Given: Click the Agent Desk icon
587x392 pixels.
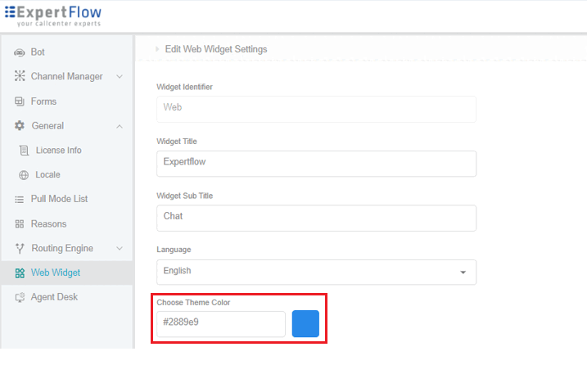Looking at the screenshot, I should (20, 298).
